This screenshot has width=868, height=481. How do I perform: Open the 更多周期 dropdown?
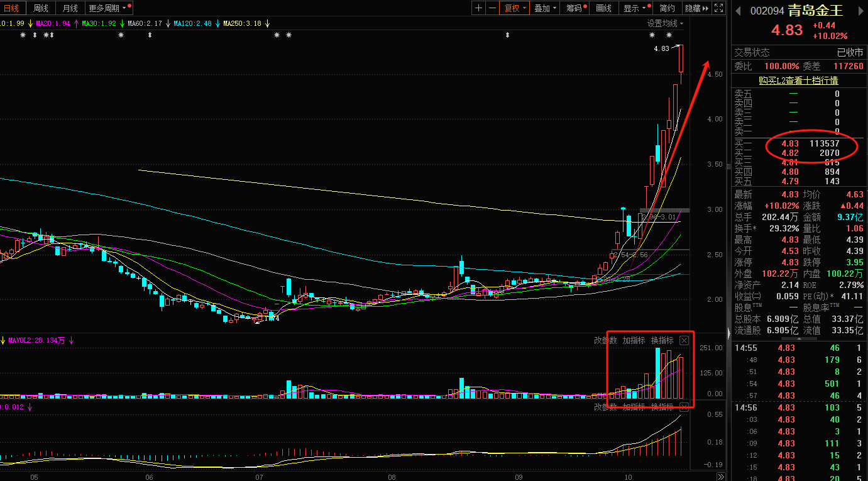pyautogui.click(x=109, y=8)
